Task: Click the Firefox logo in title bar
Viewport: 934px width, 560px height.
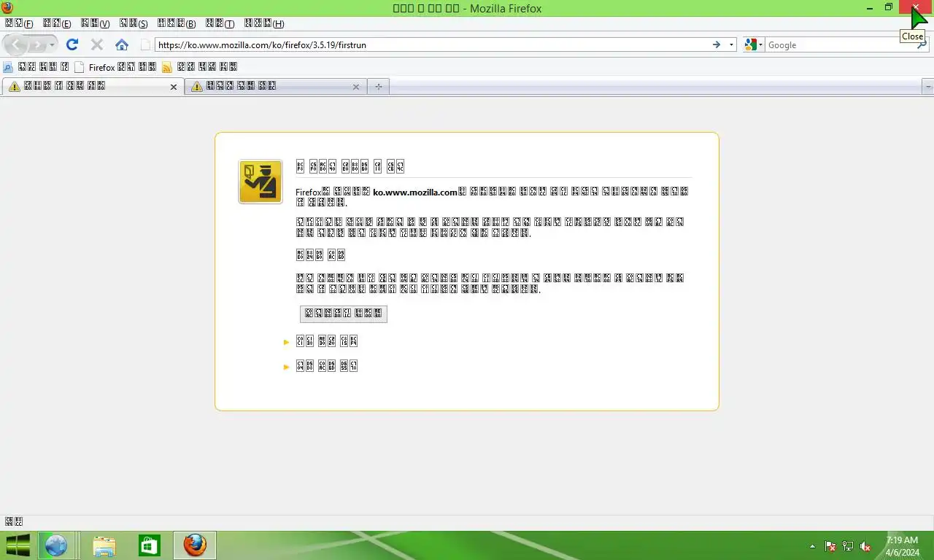Action: click(8, 8)
